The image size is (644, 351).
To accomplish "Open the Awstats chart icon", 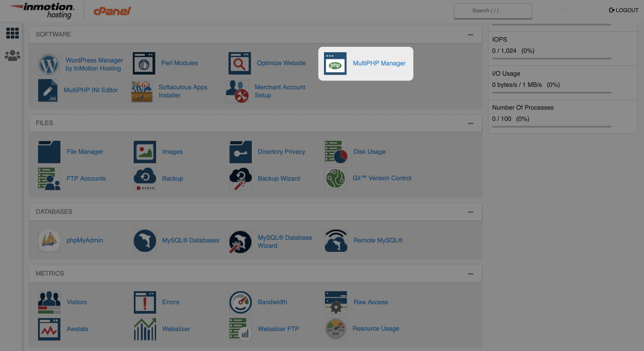I will click(49, 329).
